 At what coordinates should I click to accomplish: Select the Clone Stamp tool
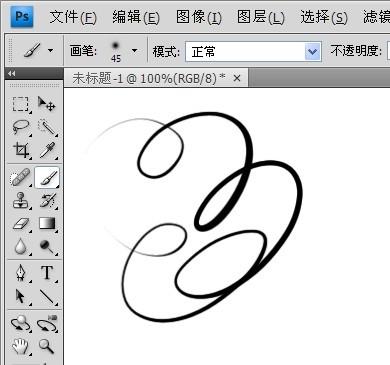pyautogui.click(x=21, y=200)
